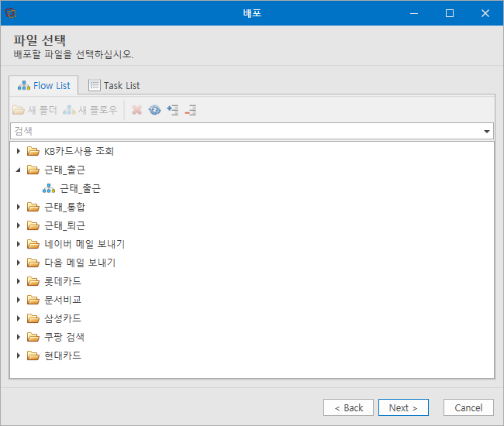Image resolution: width=504 pixels, height=426 pixels.
Task: Select the Flow List tab
Action: (43, 86)
